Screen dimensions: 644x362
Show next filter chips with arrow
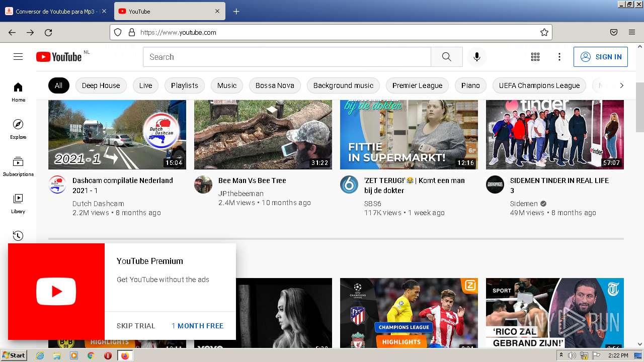click(x=621, y=85)
